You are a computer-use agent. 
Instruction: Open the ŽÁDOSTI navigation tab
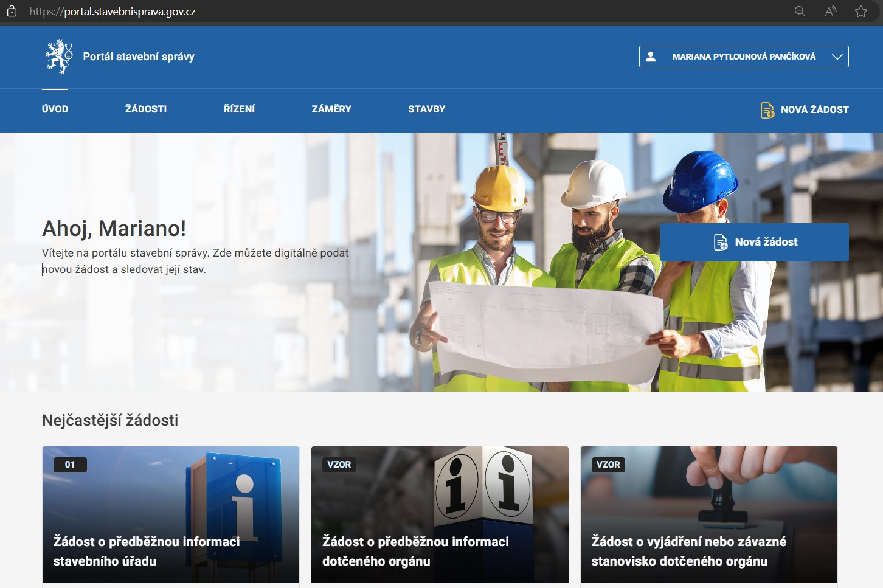point(146,109)
